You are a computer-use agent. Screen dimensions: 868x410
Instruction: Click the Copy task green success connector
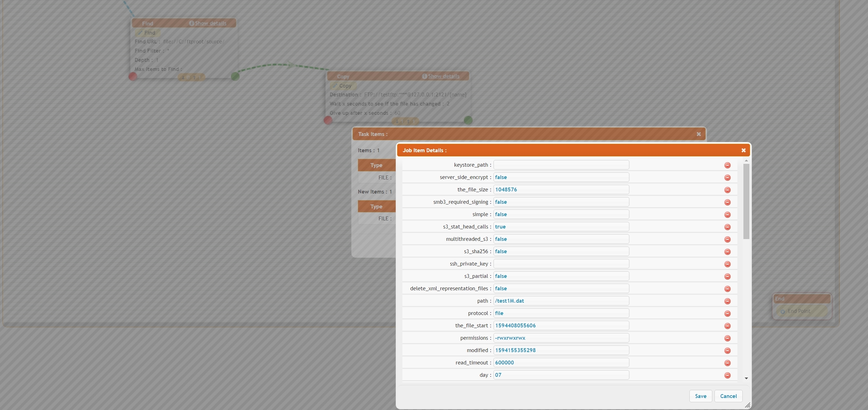(x=468, y=120)
